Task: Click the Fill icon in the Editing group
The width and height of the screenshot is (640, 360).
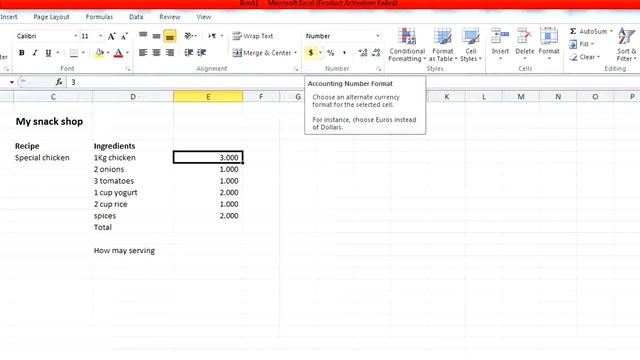Action: click(x=573, y=44)
